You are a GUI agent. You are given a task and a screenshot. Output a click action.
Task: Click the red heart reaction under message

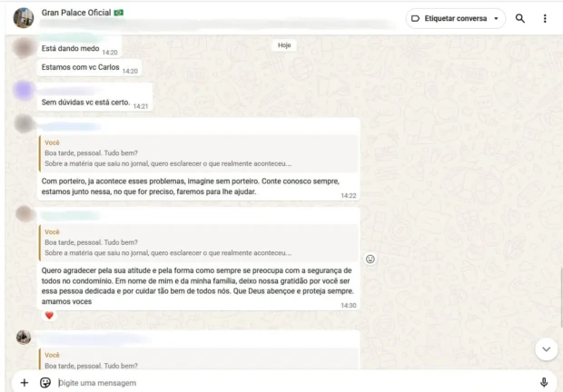coord(49,315)
